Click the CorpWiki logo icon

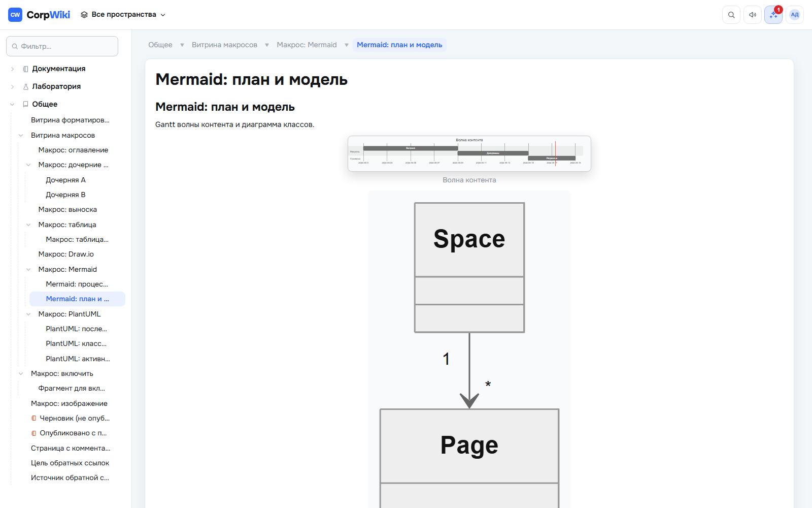tap(15, 15)
